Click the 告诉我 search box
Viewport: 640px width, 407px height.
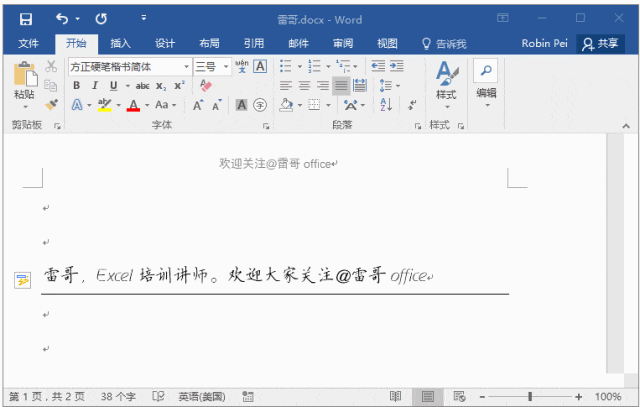[444, 44]
